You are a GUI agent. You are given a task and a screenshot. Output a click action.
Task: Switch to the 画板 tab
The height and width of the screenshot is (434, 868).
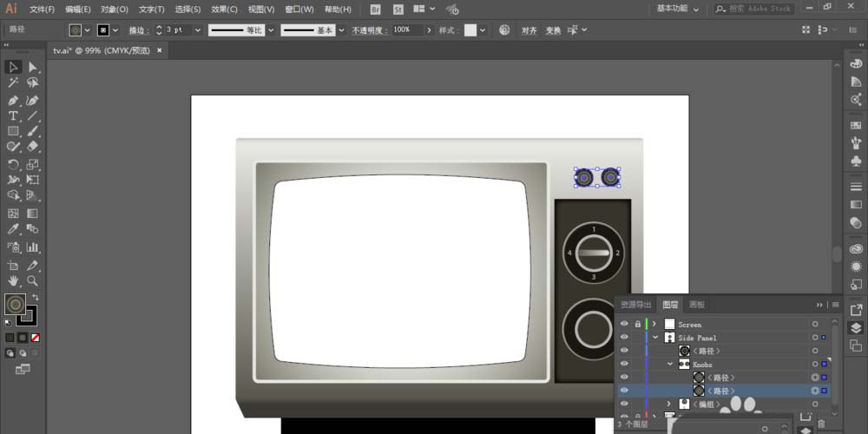697,305
